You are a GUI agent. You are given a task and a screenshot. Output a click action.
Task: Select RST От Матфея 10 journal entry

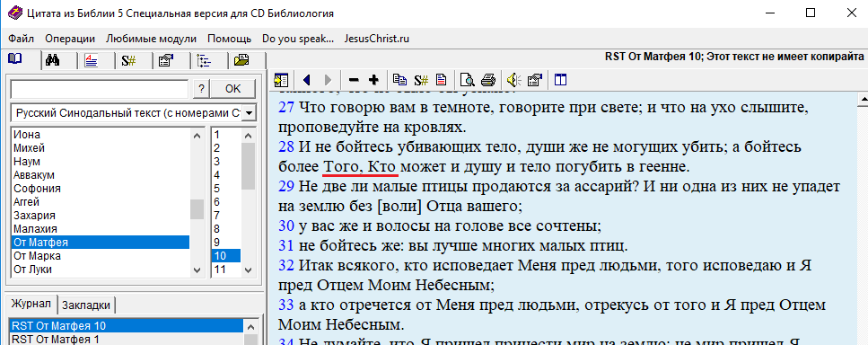[x=127, y=325]
